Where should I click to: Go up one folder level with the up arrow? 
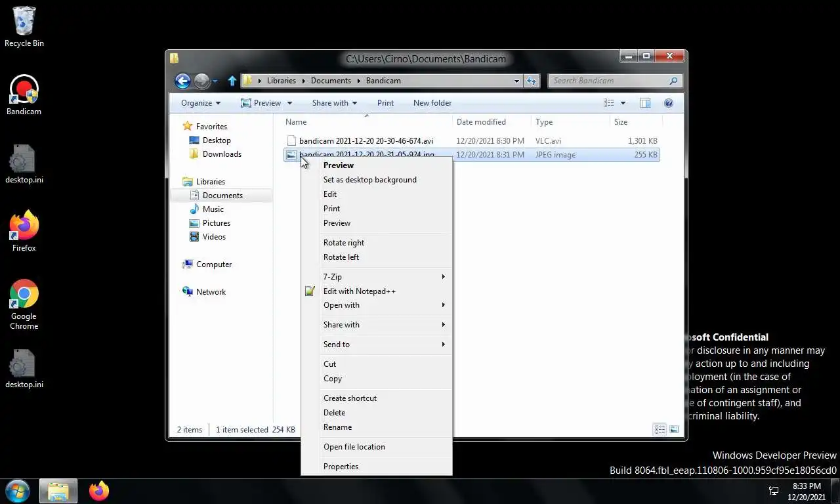click(232, 81)
